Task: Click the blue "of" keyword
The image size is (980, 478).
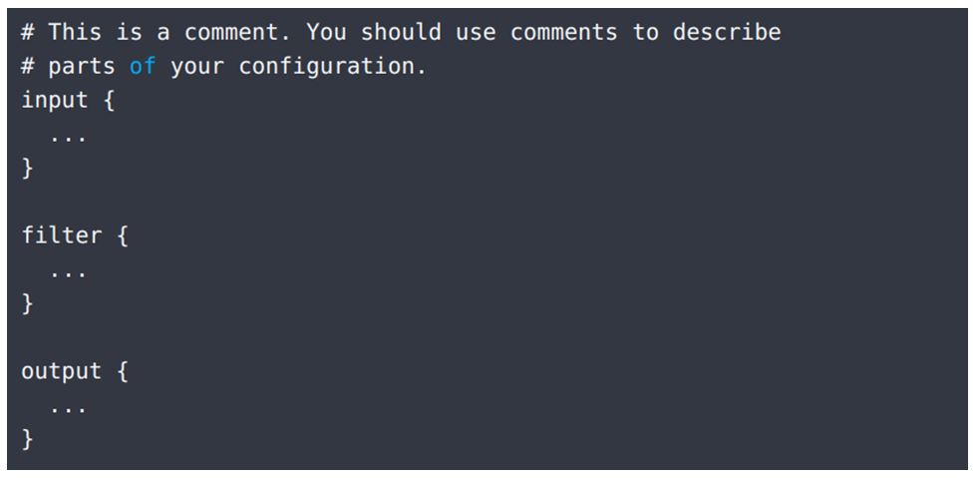Action: coord(143,67)
